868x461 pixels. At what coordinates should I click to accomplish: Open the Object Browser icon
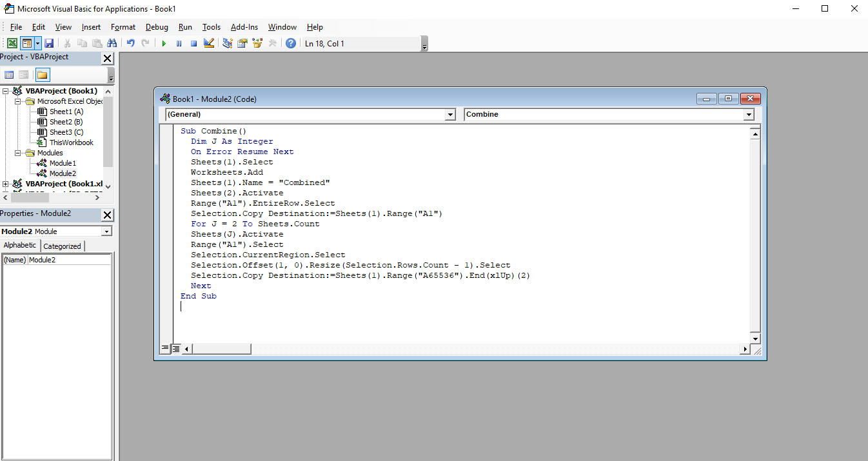pyautogui.click(x=257, y=43)
